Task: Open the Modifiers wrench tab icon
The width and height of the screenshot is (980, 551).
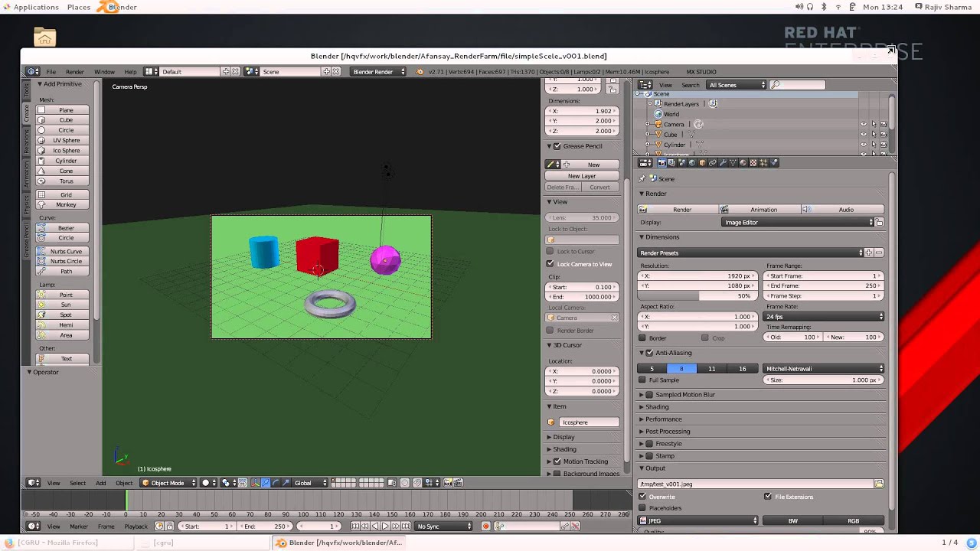Action: point(723,162)
